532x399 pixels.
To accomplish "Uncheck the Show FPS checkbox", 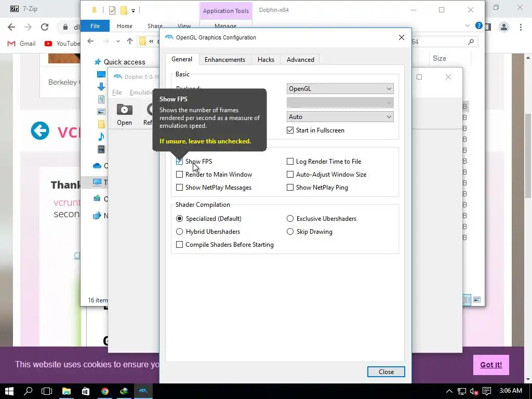I will 179,162.
